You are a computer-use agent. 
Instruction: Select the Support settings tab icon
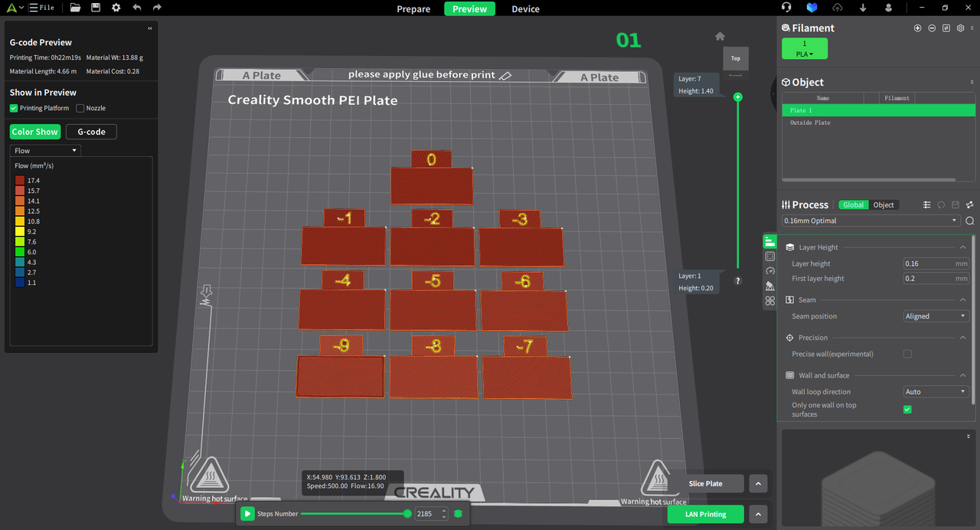(x=769, y=286)
